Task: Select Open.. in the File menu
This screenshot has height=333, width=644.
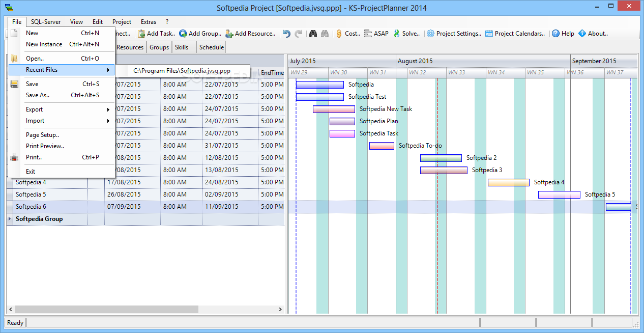Action: [x=62, y=59]
